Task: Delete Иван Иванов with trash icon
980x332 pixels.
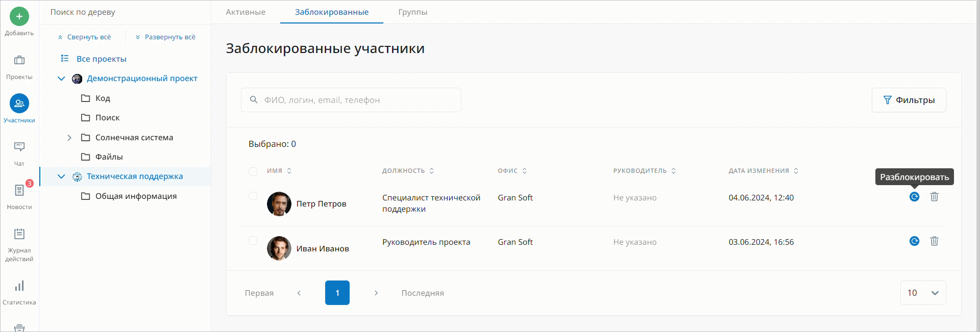Action: [934, 241]
